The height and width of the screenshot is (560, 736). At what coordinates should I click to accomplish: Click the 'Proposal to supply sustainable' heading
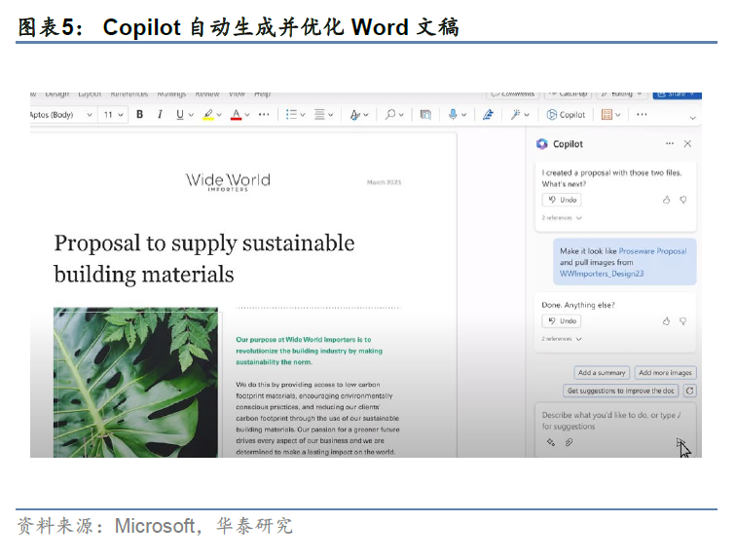point(204,258)
